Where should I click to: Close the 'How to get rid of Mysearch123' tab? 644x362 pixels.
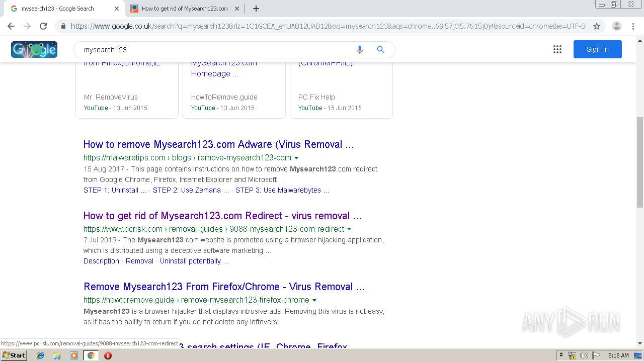tap(237, 9)
